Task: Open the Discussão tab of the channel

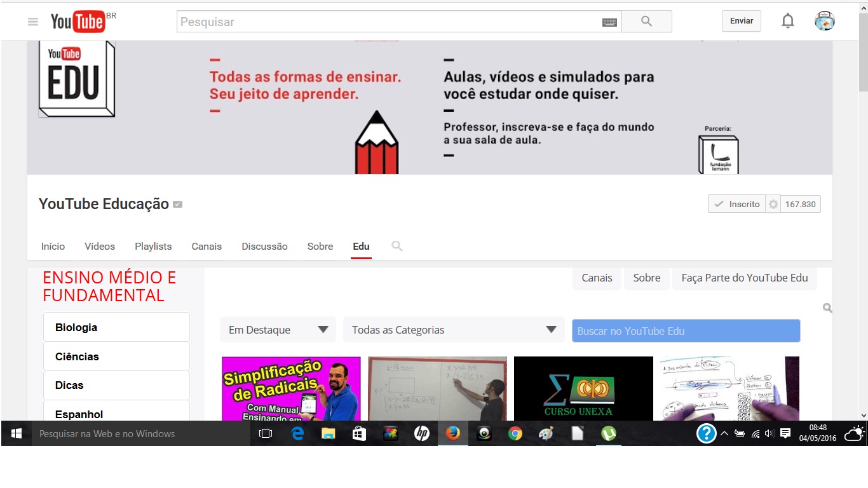Action: [264, 246]
